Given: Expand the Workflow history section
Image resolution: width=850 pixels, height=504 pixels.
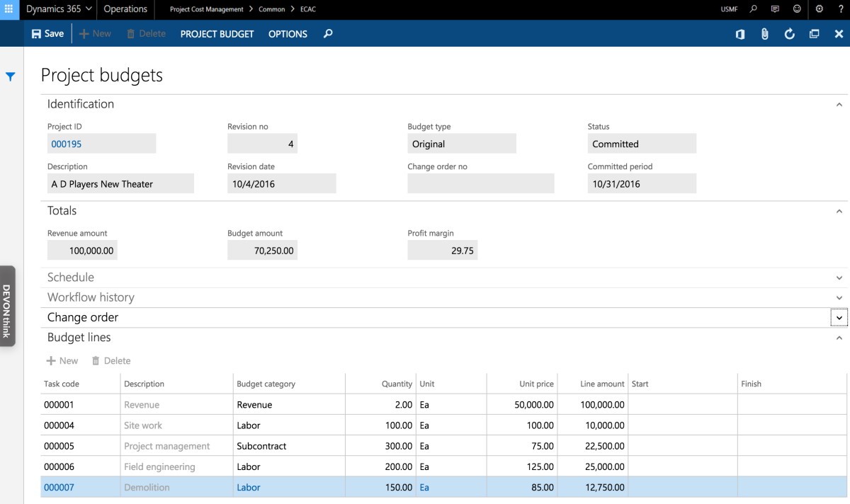Looking at the screenshot, I should (x=839, y=297).
